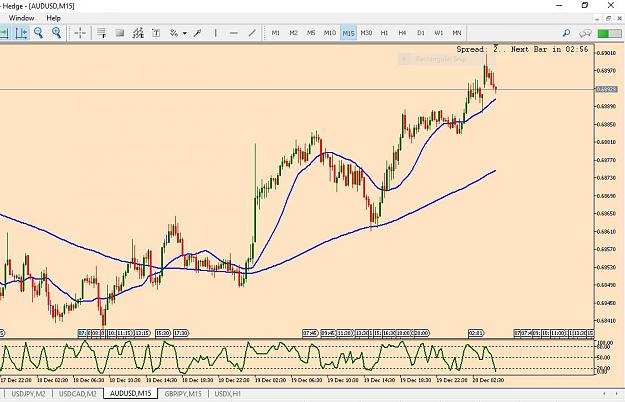Open the chat bubbles icon
625x402 pixels.
point(585,33)
